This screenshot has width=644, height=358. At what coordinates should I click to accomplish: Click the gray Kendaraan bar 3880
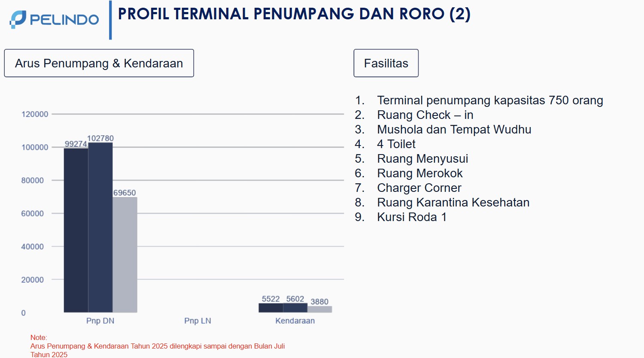pos(319,309)
